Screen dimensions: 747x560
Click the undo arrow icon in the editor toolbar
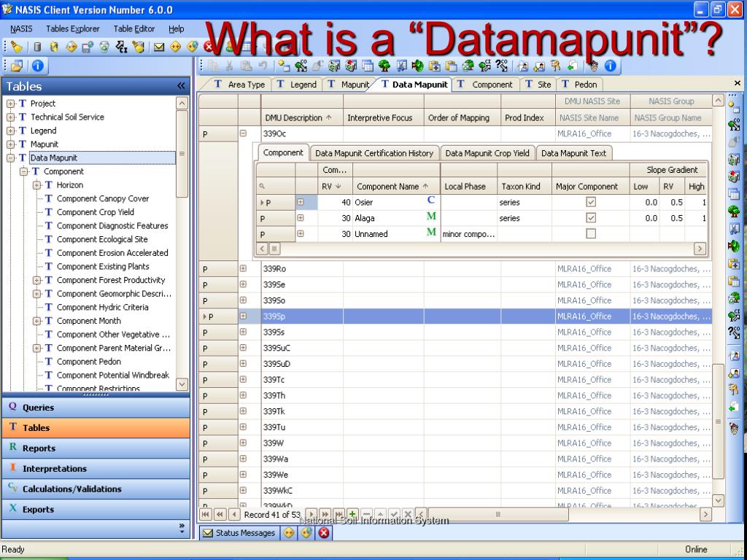point(263,66)
